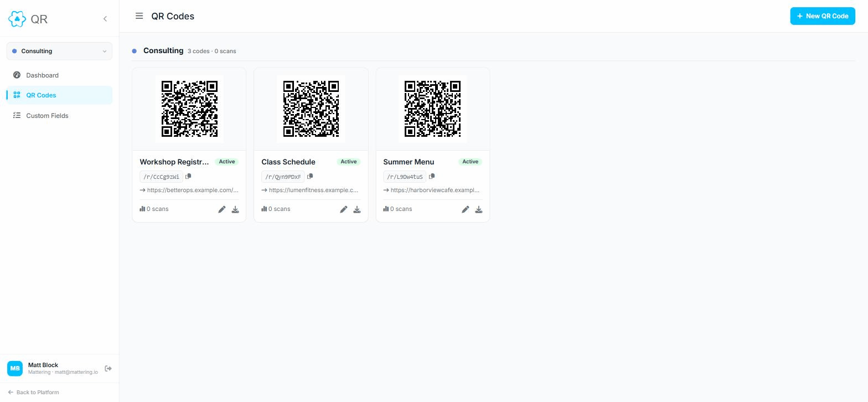The height and width of the screenshot is (402, 868).
Task: Click the lumenfitness.example destination URL
Action: pos(313,190)
